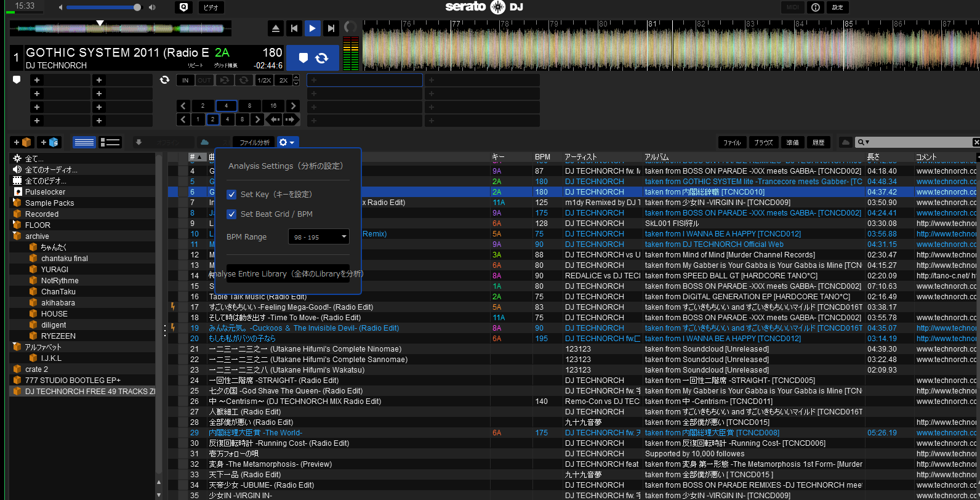Sort by the # column header
Screen dimensions: 980x500
pyautogui.click(x=196, y=157)
